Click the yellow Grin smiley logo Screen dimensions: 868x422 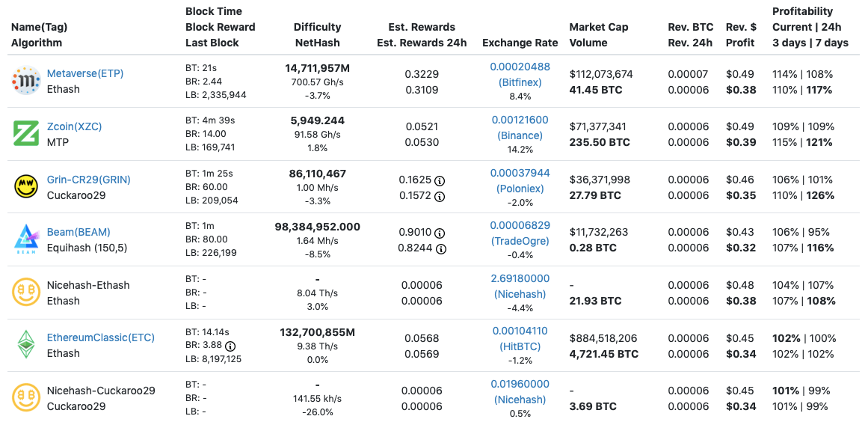click(26, 186)
